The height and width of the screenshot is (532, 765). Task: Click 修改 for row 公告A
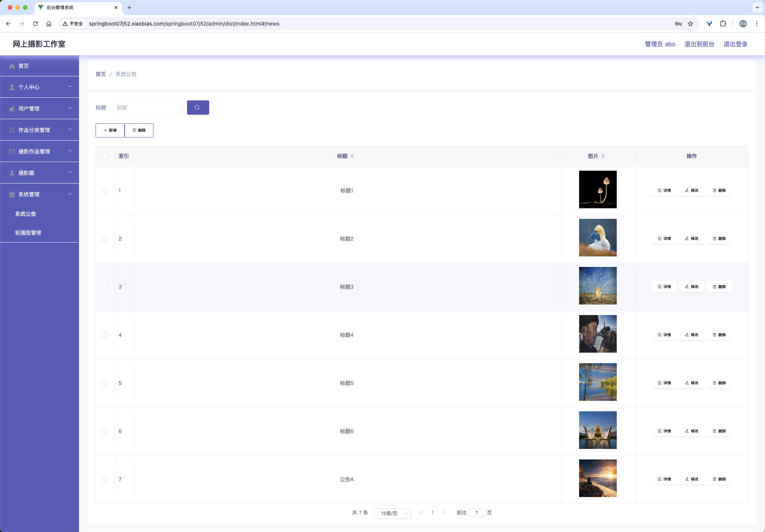[692, 479]
